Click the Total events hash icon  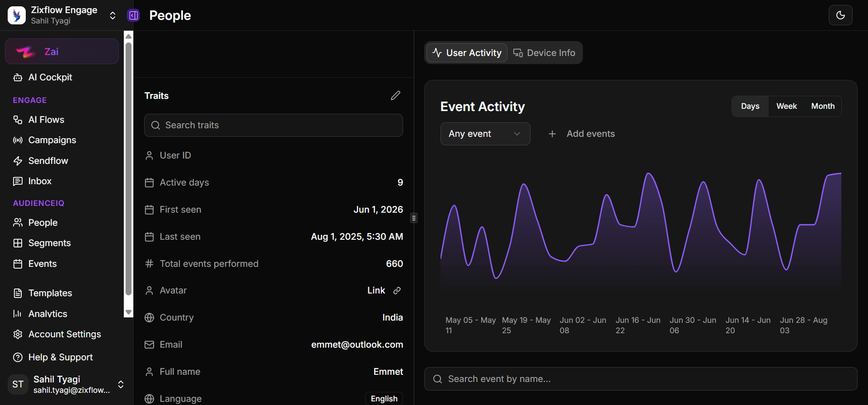pos(149,264)
